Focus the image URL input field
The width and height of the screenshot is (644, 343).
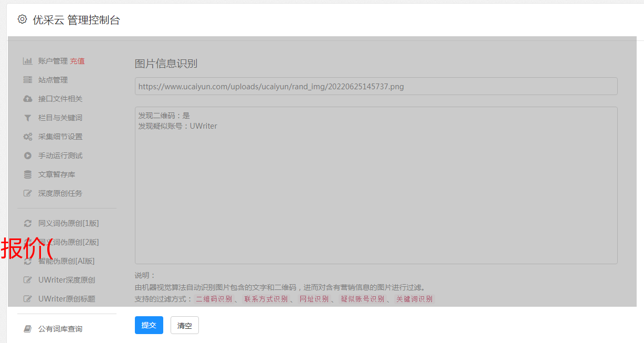(x=376, y=86)
